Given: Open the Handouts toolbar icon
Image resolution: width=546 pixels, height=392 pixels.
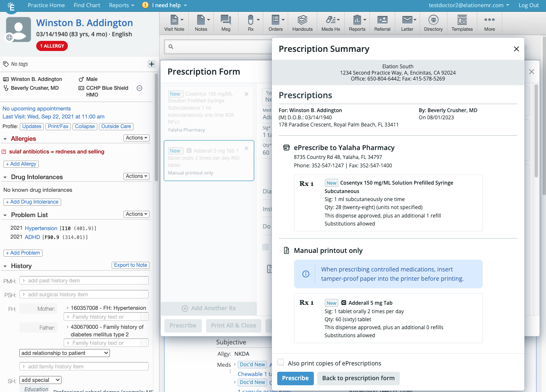Looking at the screenshot, I should [x=302, y=23].
